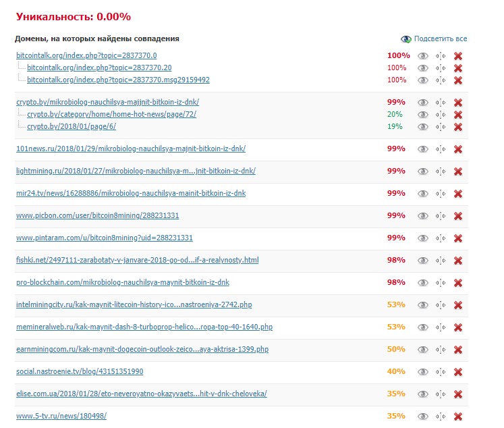
Task: Remove pro-blockchain.com row via red X
Action: click(458, 283)
